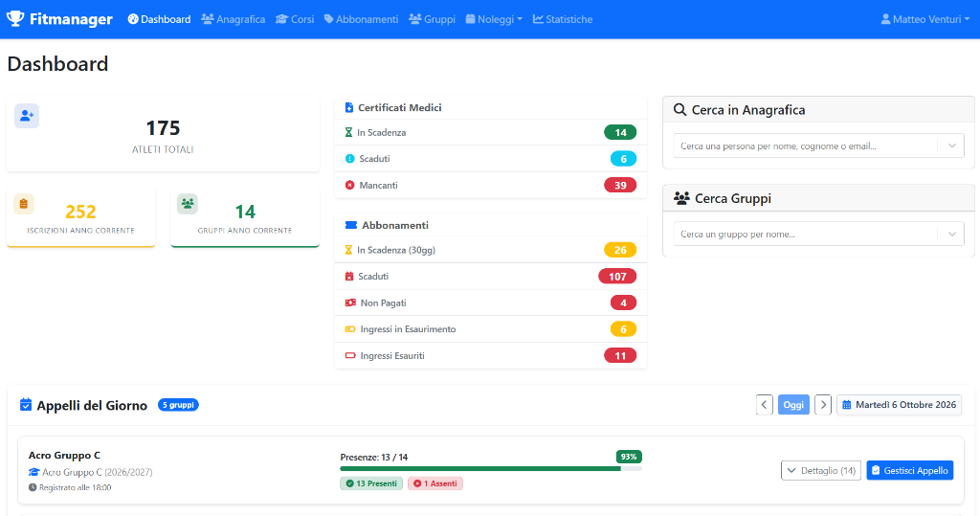Click the Oggi button
The image size is (980, 516).
tap(793, 405)
